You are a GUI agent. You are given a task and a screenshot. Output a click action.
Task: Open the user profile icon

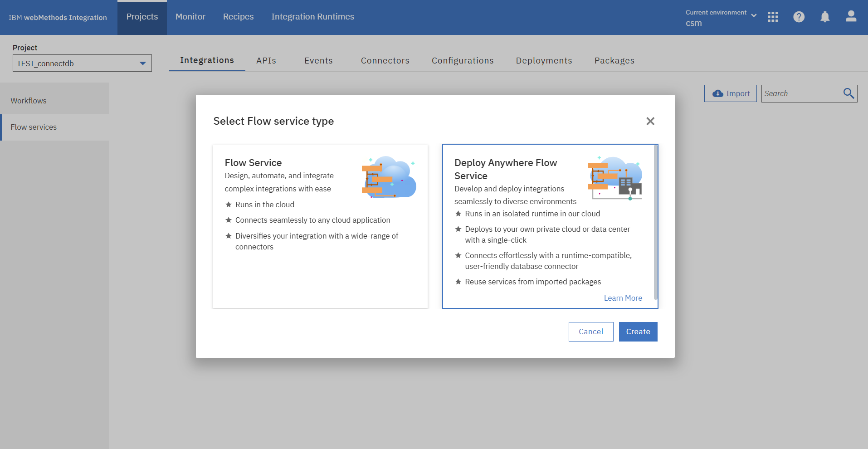(x=851, y=16)
